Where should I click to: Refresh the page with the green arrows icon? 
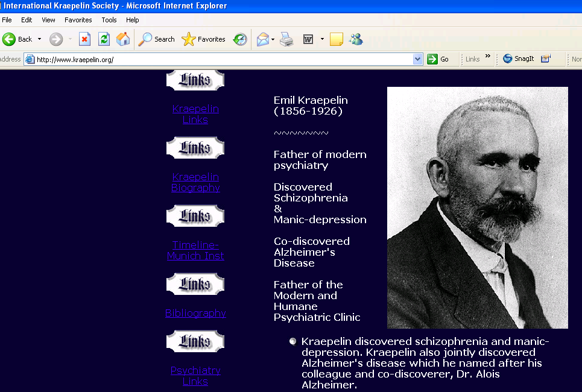point(104,39)
